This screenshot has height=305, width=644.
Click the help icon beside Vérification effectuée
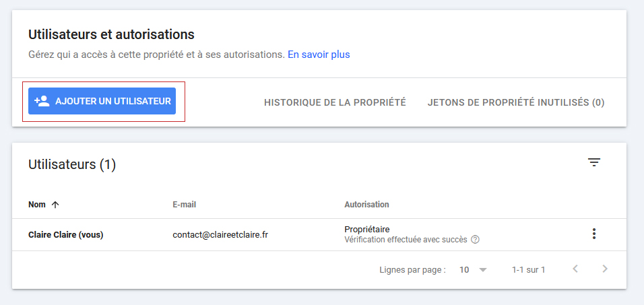coord(475,240)
